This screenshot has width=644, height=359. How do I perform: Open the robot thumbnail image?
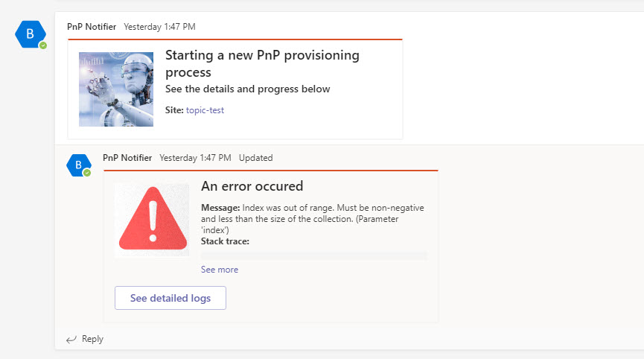click(x=116, y=89)
